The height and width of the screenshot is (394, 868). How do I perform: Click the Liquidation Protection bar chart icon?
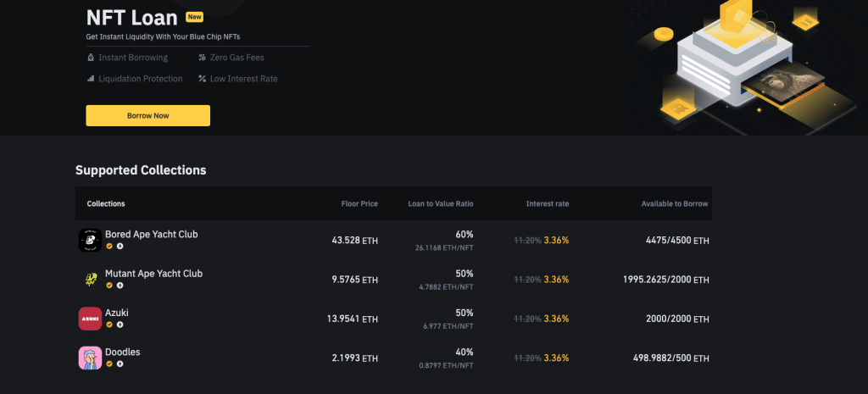(x=91, y=79)
